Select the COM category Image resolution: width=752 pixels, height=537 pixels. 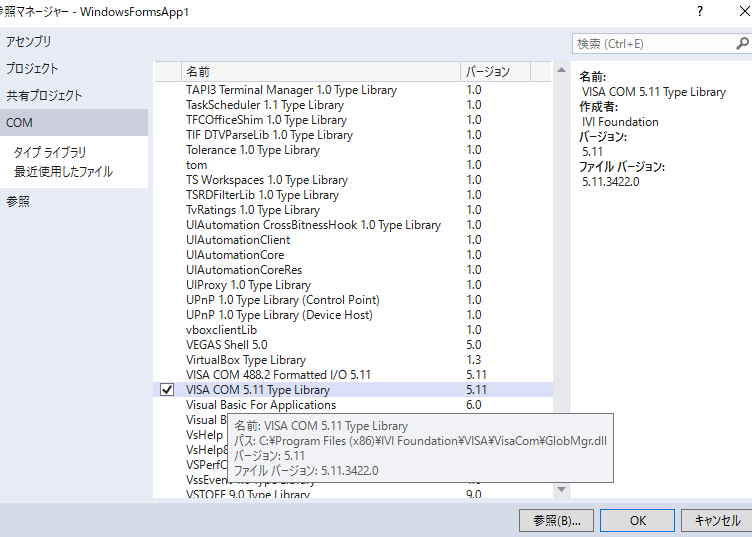tap(74, 123)
